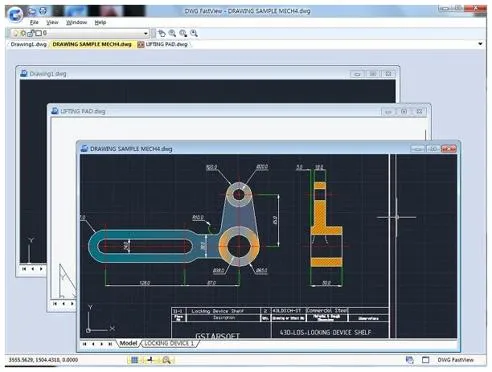Screen dimensions: 492x372
Task: Select the LOCKING DEVICE 1 layout tab
Action: coord(169,343)
